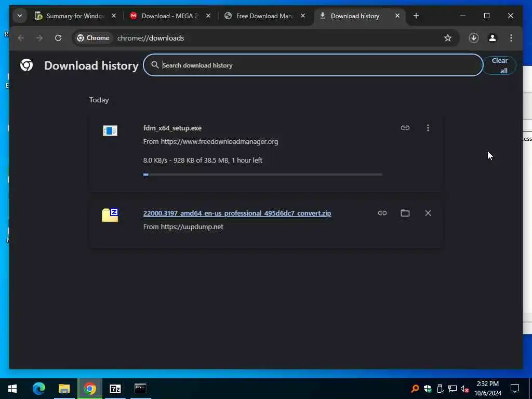Click the safely remove hardware tray icon
The height and width of the screenshot is (399, 532).
[x=440, y=389]
